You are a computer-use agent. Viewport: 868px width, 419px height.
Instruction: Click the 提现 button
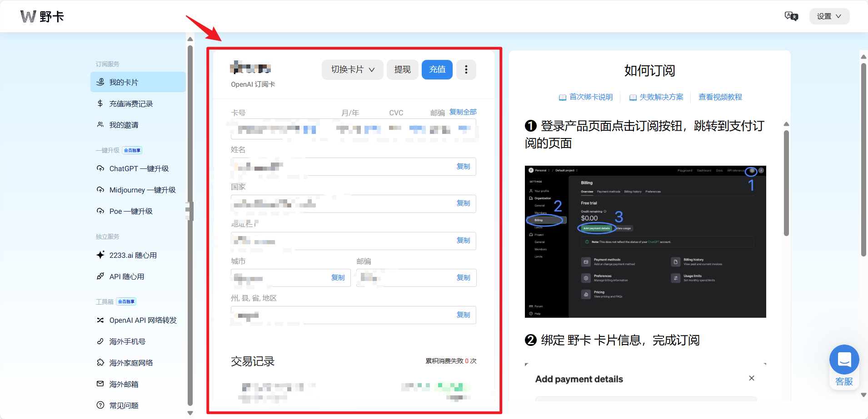[403, 69]
